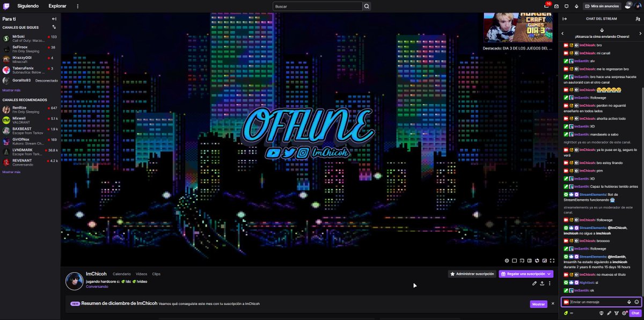Viewport: 644px width, 320px height.
Task: Toggle side-by-side chat layout icon
Action: click(x=529, y=260)
